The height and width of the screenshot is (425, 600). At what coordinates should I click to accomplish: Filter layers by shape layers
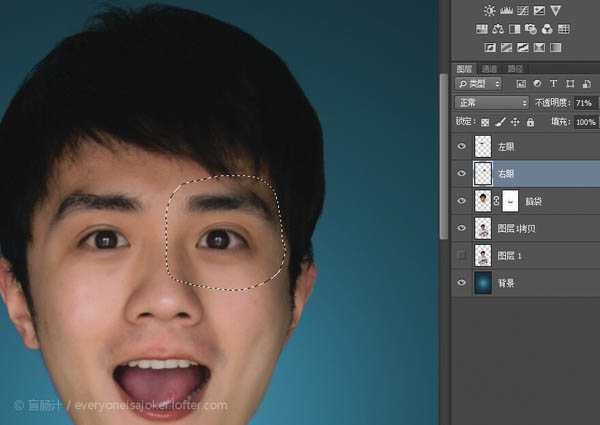(x=570, y=84)
